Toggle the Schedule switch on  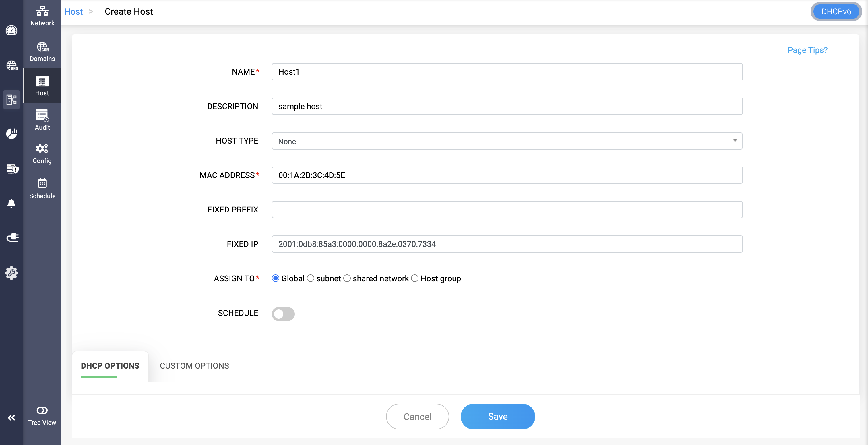283,314
